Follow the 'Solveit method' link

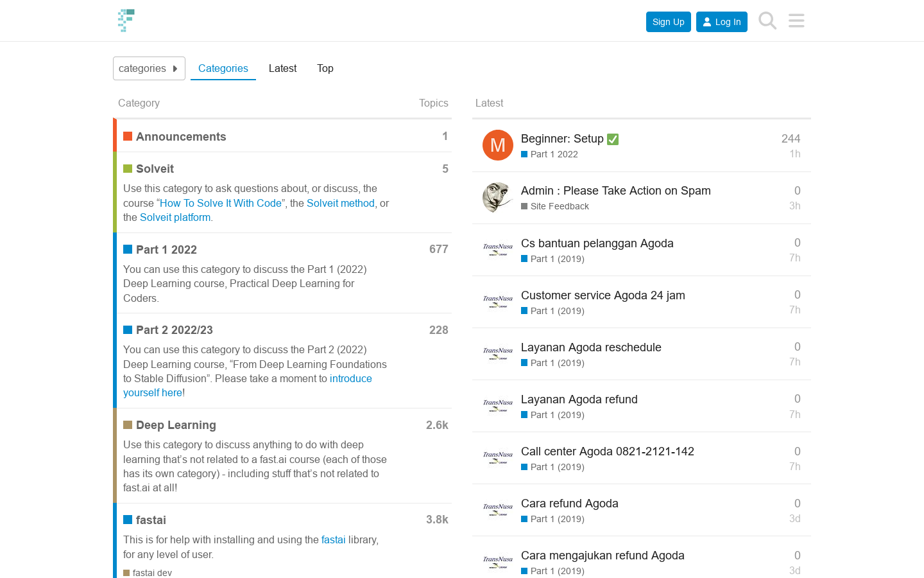click(341, 203)
